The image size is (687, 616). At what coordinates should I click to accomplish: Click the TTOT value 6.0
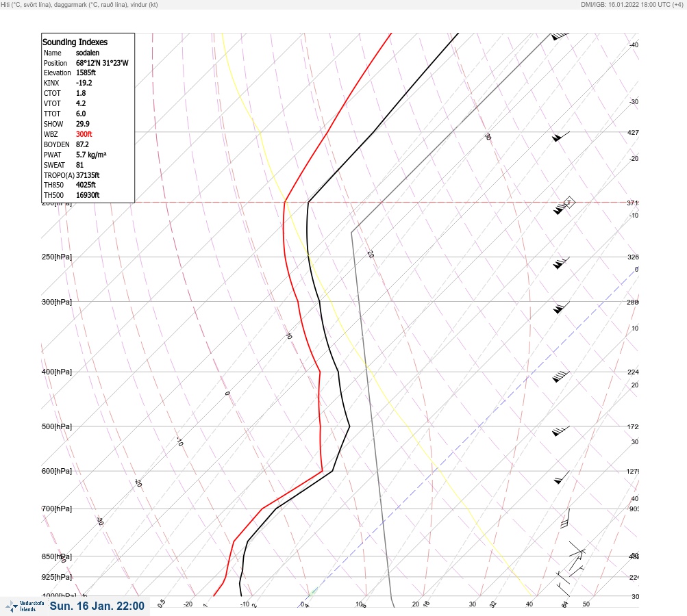[81, 114]
